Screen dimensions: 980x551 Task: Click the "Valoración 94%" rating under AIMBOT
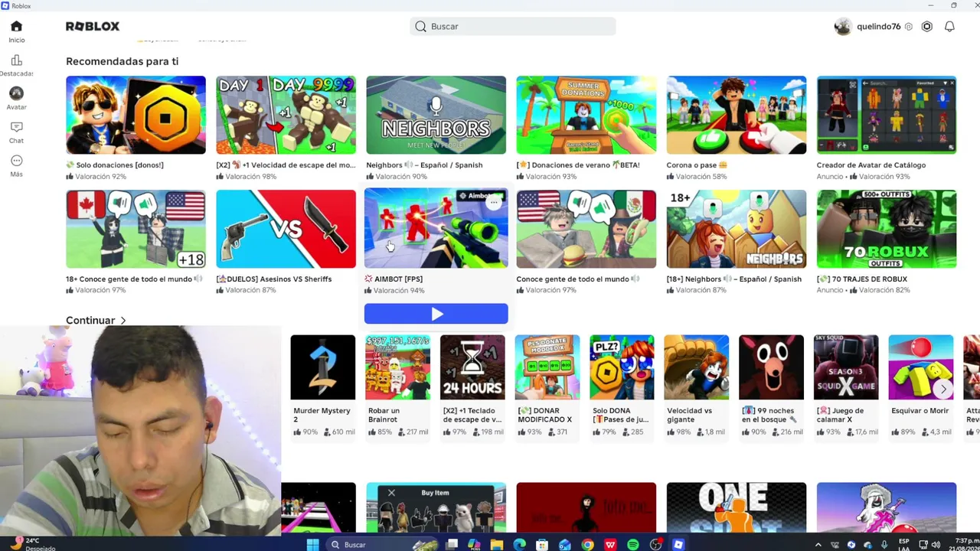394,291
